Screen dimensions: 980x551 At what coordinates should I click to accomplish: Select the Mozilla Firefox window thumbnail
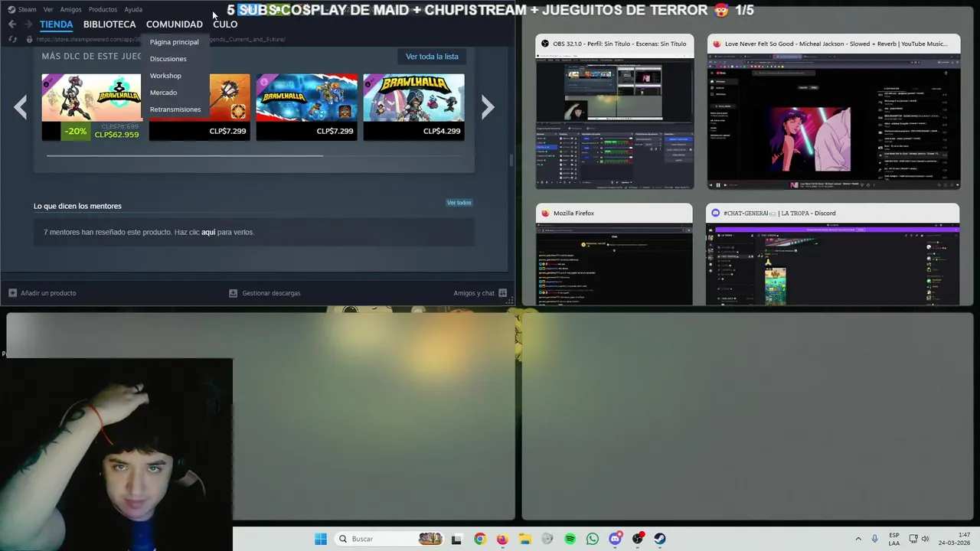pyautogui.click(x=614, y=254)
